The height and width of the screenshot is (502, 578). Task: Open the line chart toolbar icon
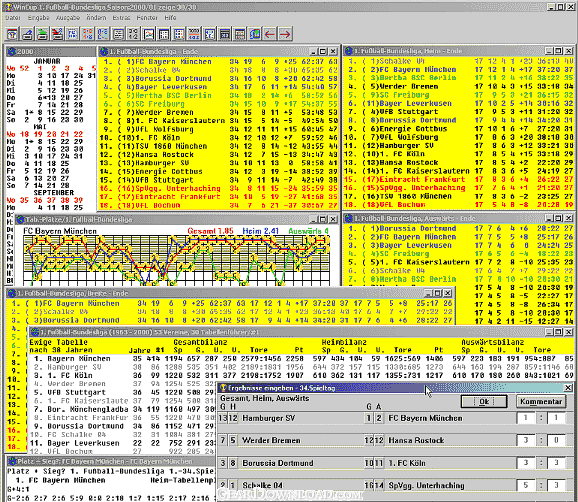point(149,34)
